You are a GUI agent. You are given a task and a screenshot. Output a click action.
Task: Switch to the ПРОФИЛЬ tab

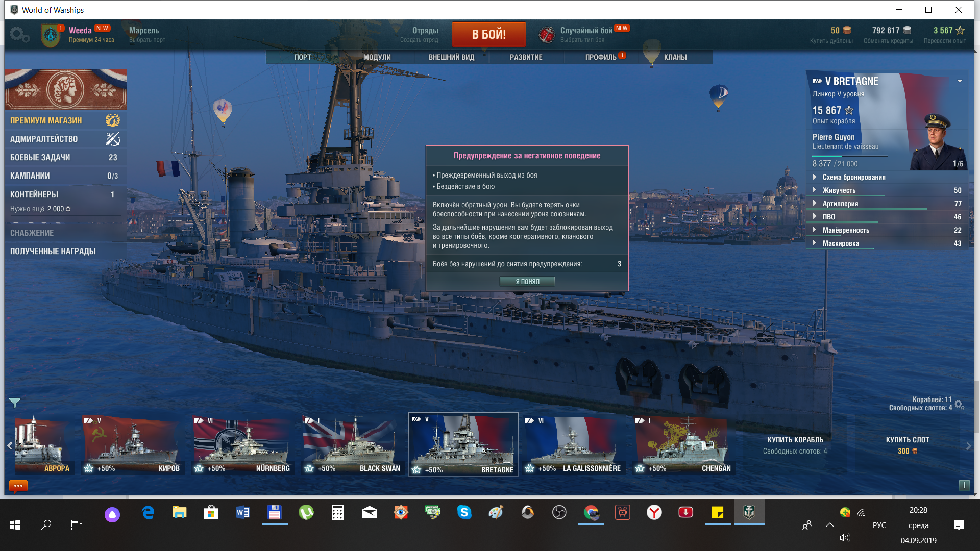[601, 57]
